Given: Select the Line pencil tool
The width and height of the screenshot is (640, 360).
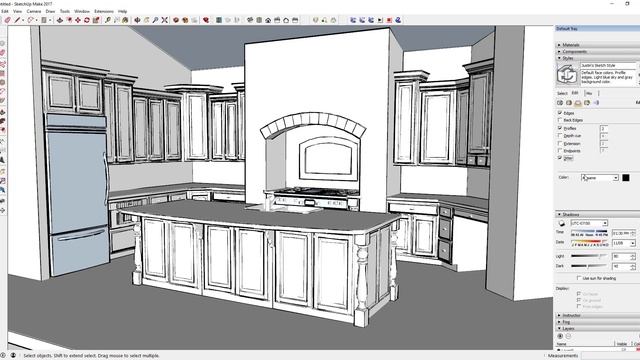Looking at the screenshot, I should point(17,20).
